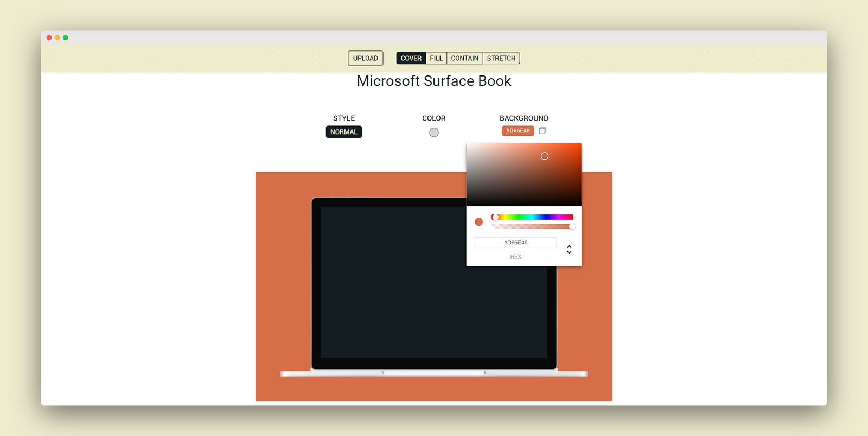Click the orange color preview circle in picker
Image resolution: width=868 pixels, height=436 pixels.
coord(478,222)
